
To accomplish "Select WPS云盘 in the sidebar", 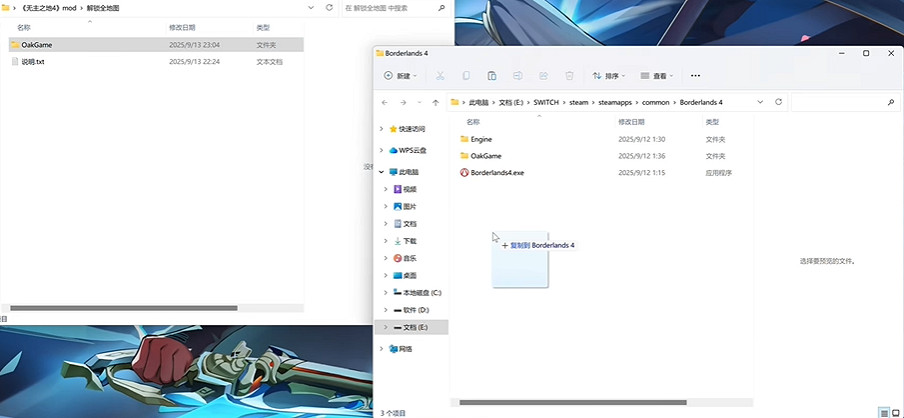I will click(x=408, y=150).
